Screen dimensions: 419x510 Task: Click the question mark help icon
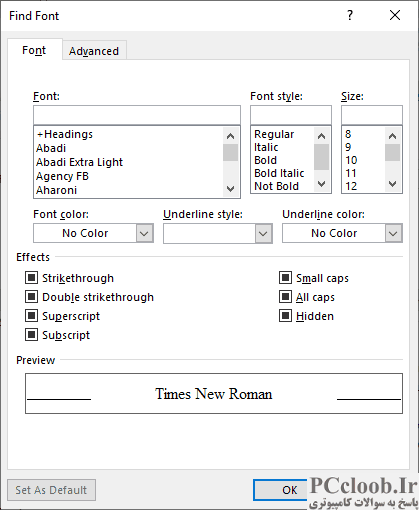(350, 15)
